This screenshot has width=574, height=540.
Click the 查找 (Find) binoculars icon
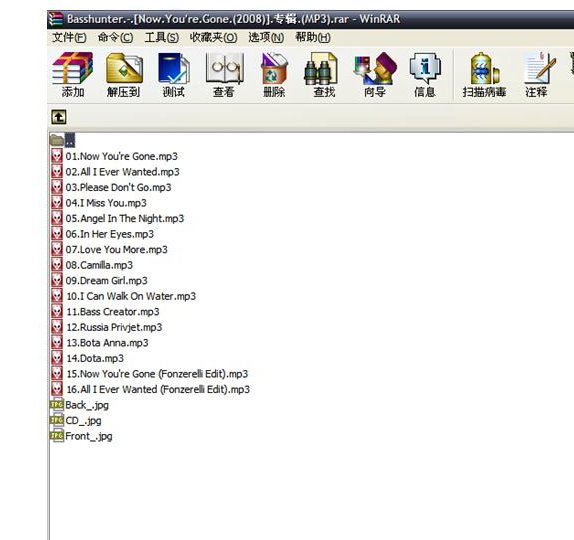(x=321, y=69)
